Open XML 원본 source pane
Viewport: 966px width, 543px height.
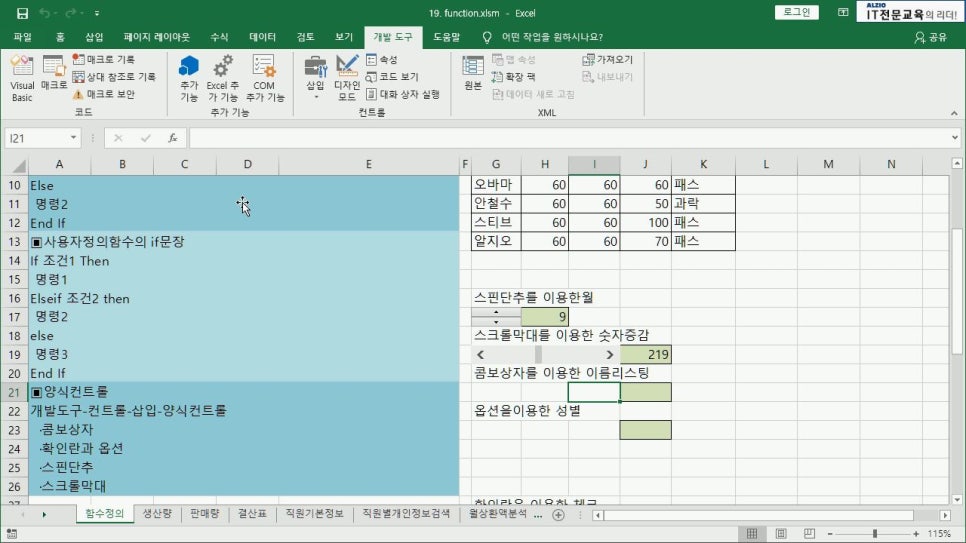tap(473, 73)
